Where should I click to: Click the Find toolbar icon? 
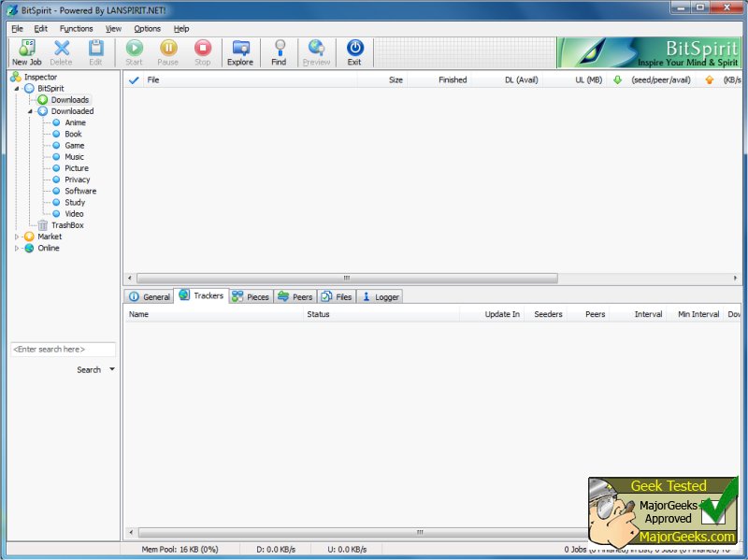pyautogui.click(x=279, y=52)
